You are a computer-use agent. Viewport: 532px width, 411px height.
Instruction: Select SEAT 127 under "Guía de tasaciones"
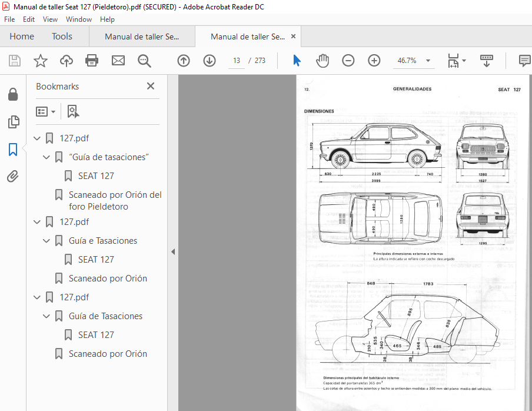click(96, 176)
